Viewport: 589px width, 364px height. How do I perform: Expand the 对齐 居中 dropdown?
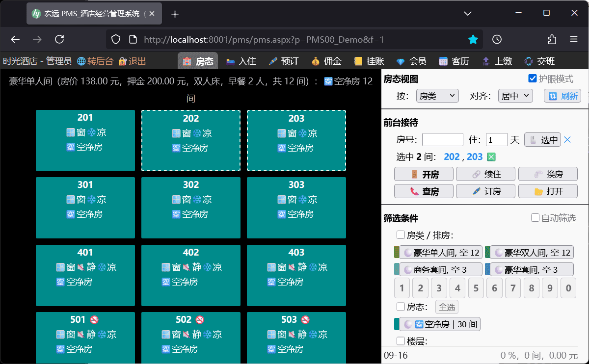(x=515, y=96)
